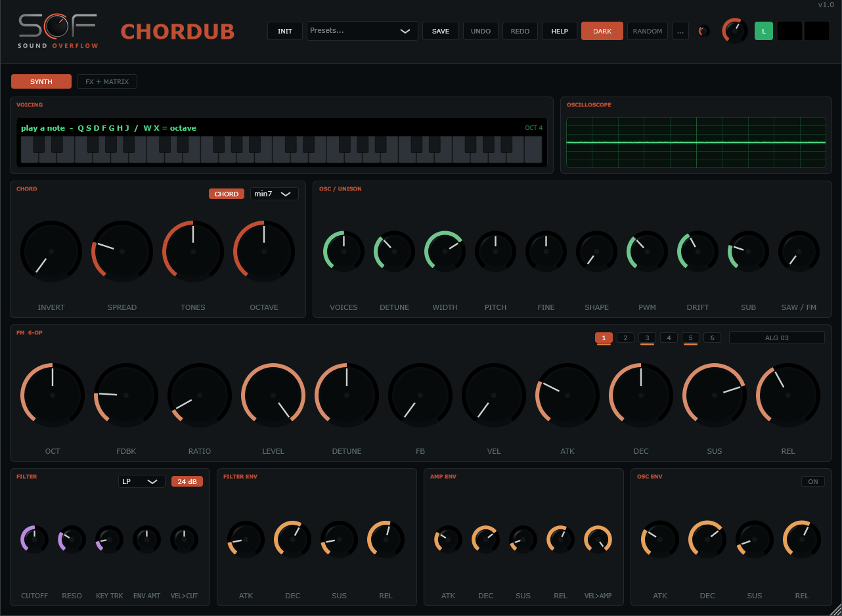Click the SAW / FM knob
842x616 pixels.
(799, 252)
